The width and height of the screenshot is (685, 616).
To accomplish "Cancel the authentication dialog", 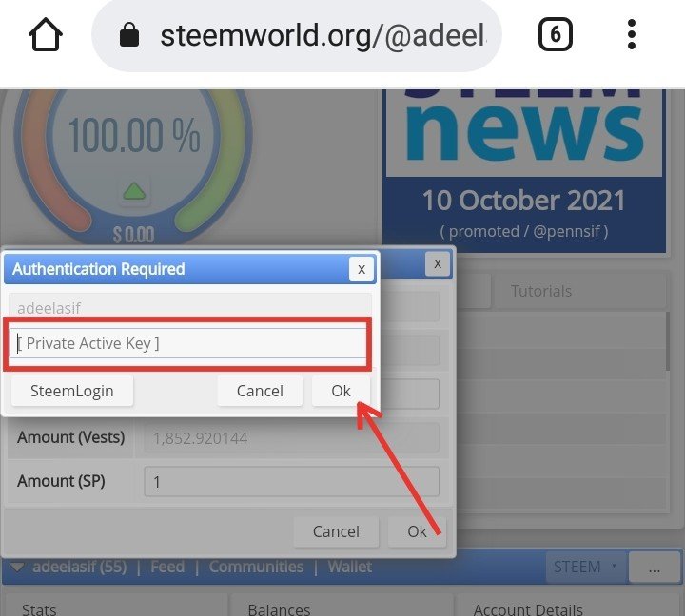I will pyautogui.click(x=260, y=391).
